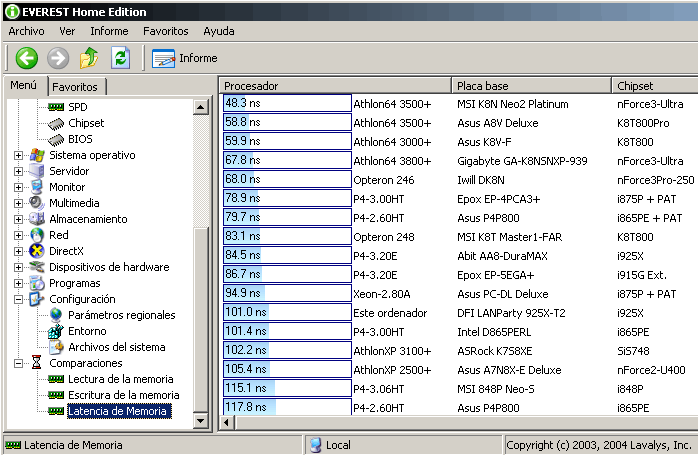
Task: Click the Escritura de la memoria chip icon
Action: tap(56, 395)
